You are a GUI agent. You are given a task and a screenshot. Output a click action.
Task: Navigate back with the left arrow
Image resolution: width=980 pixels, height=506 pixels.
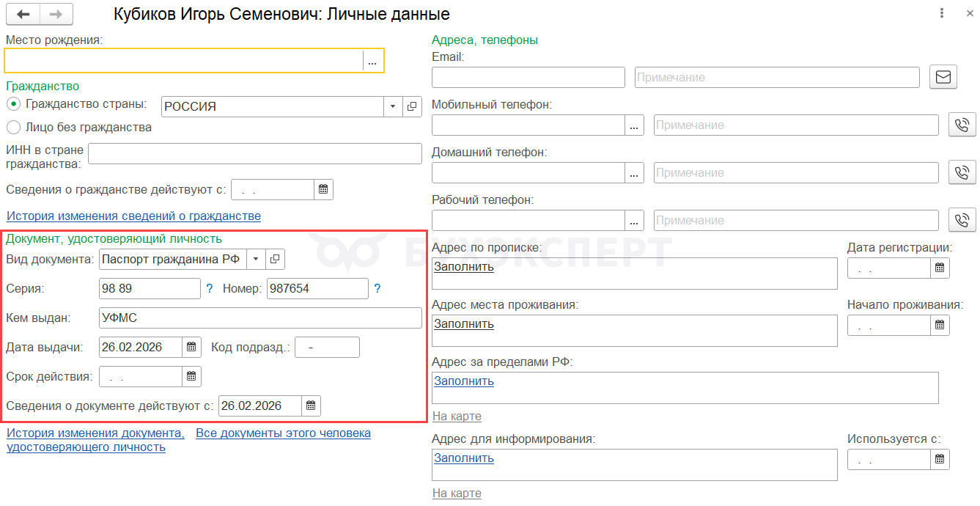click(x=23, y=14)
